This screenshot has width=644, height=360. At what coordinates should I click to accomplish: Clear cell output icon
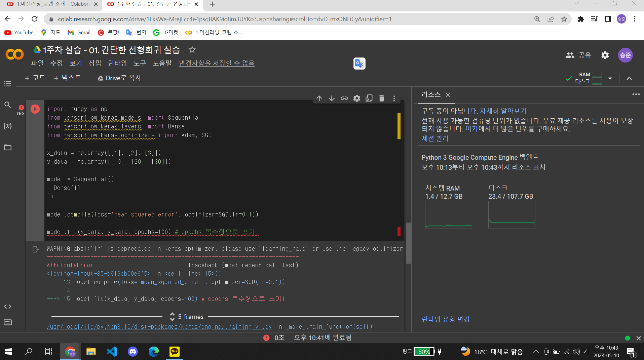tap(35, 249)
